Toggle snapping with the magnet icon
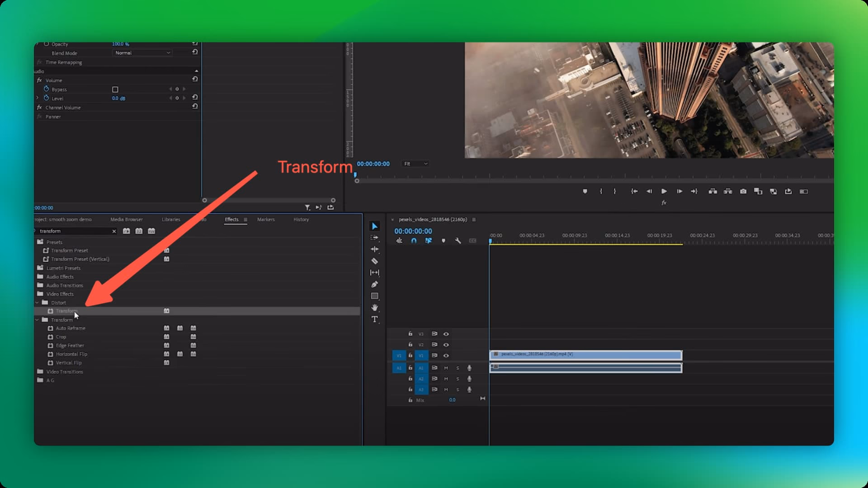Viewport: 868px width, 488px height. (x=414, y=240)
